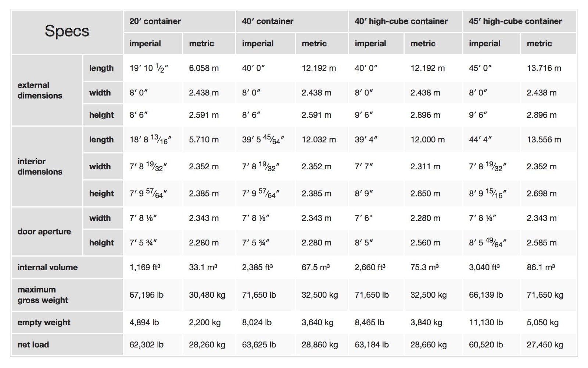The height and width of the screenshot is (368, 588).
Task: Select the interior dimensions row group label
Action: click(x=40, y=166)
